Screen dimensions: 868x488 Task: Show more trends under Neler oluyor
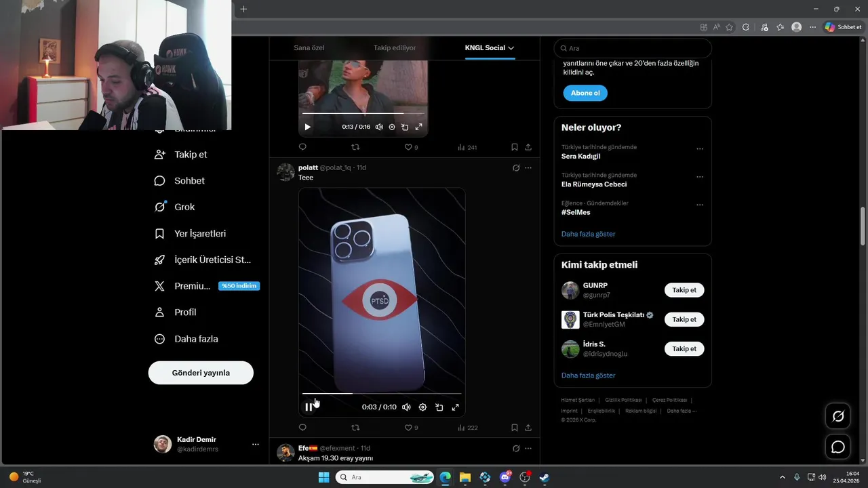(x=589, y=234)
